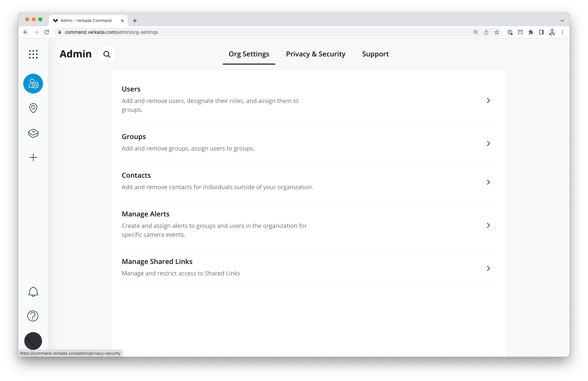Screen dimensions: 588x381
Task: Click the share page icon
Action: click(486, 32)
